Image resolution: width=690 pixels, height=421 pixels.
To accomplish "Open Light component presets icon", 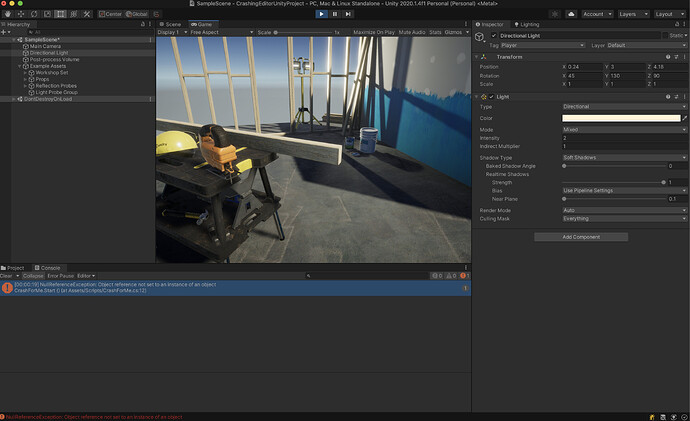I will tap(676, 97).
